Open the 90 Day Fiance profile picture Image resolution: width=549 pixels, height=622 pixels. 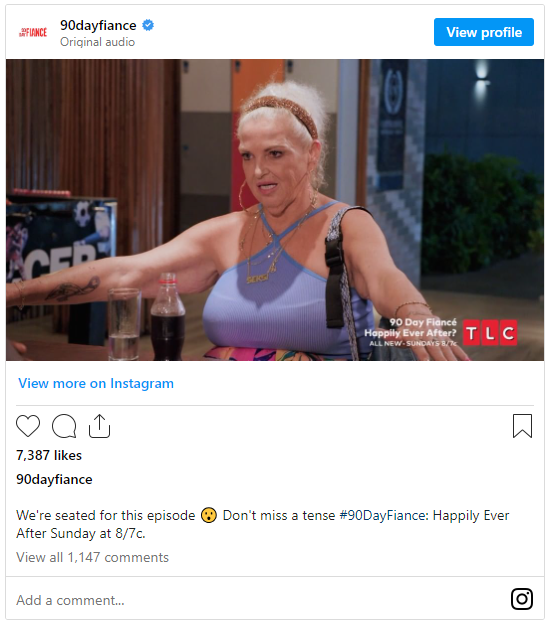[33, 32]
